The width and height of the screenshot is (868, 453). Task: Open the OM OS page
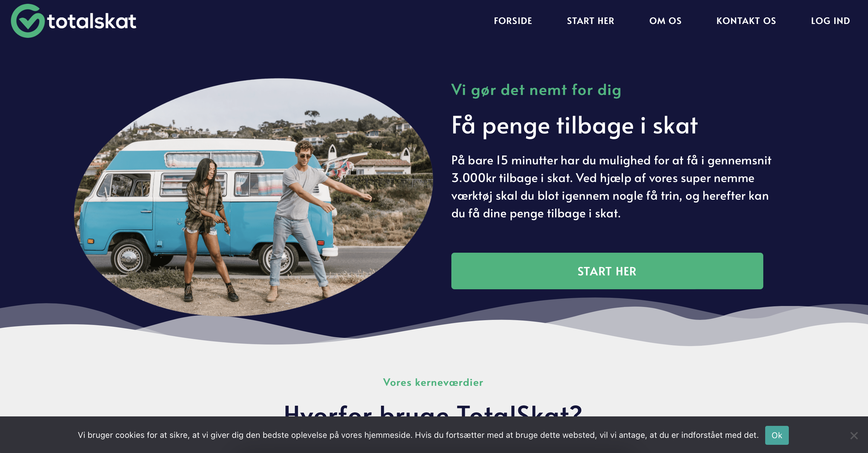click(x=665, y=21)
